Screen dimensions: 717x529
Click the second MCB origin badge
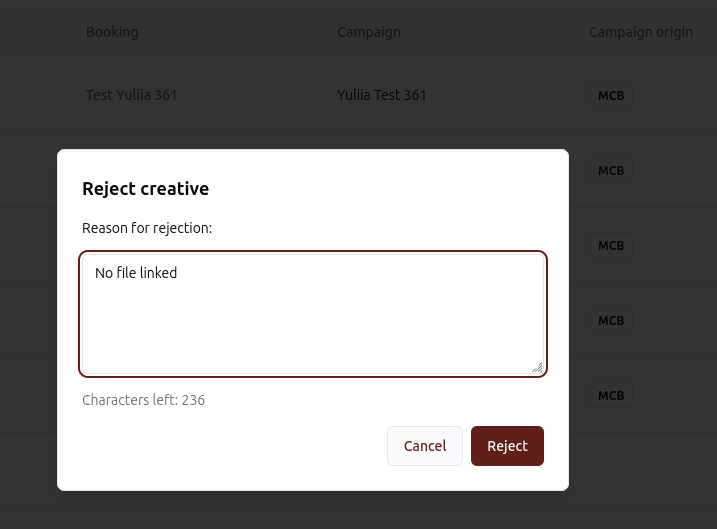click(x=611, y=170)
